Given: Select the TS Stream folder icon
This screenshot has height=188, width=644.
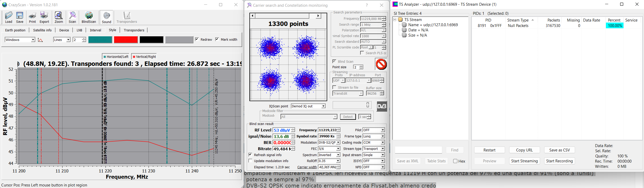Looking at the screenshot, I should point(400,20).
